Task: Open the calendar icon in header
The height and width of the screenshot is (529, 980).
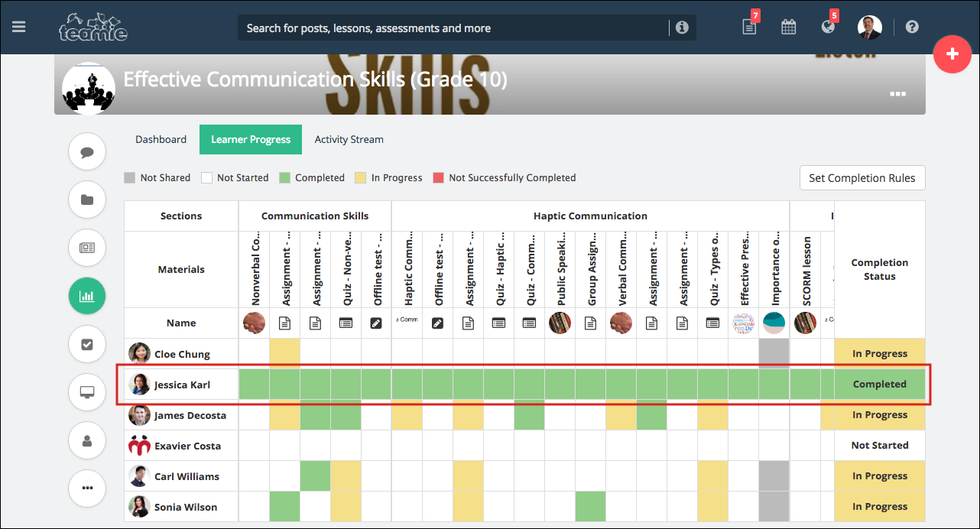Action: click(789, 27)
